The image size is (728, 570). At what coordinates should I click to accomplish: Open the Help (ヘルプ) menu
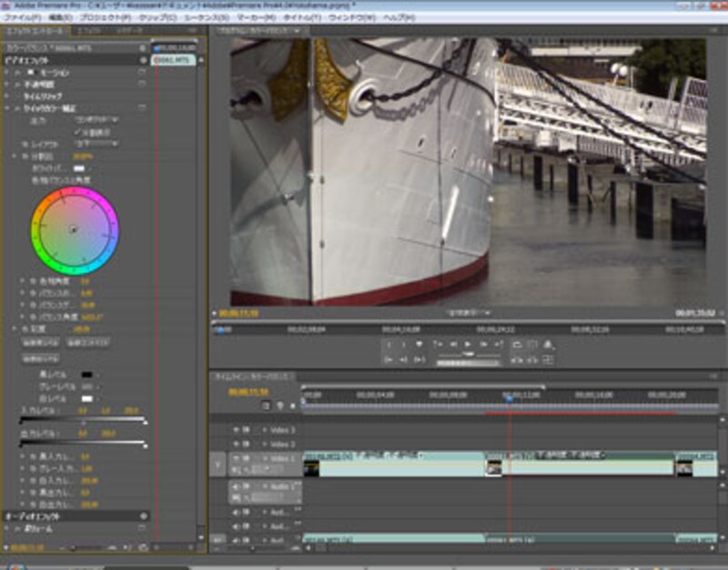(400, 17)
